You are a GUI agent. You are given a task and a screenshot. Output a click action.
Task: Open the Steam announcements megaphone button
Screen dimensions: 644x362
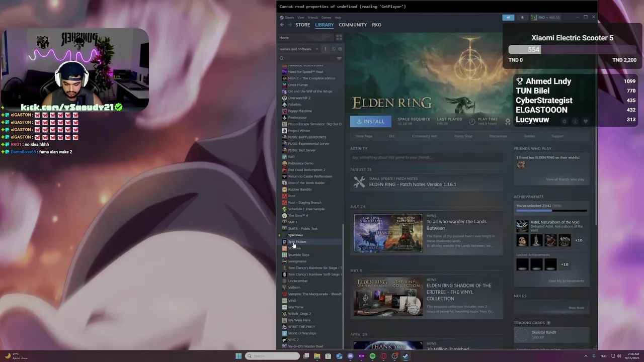click(508, 18)
